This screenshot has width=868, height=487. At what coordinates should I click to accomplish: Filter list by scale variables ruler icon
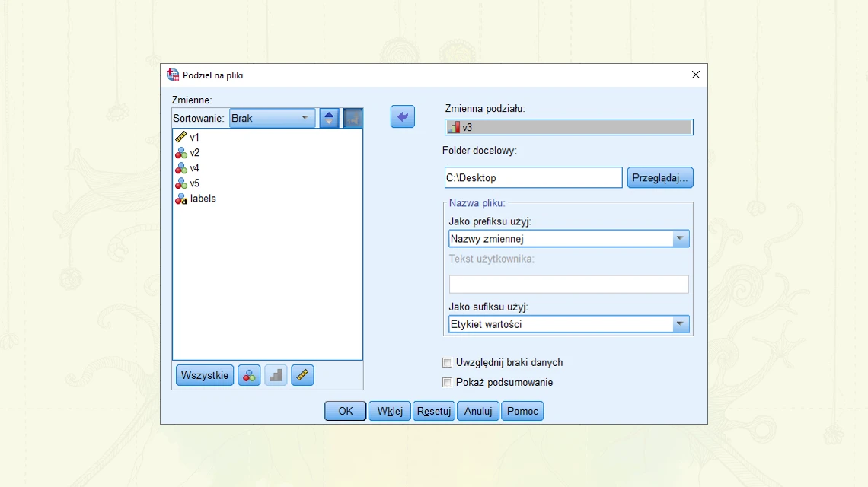coord(302,375)
